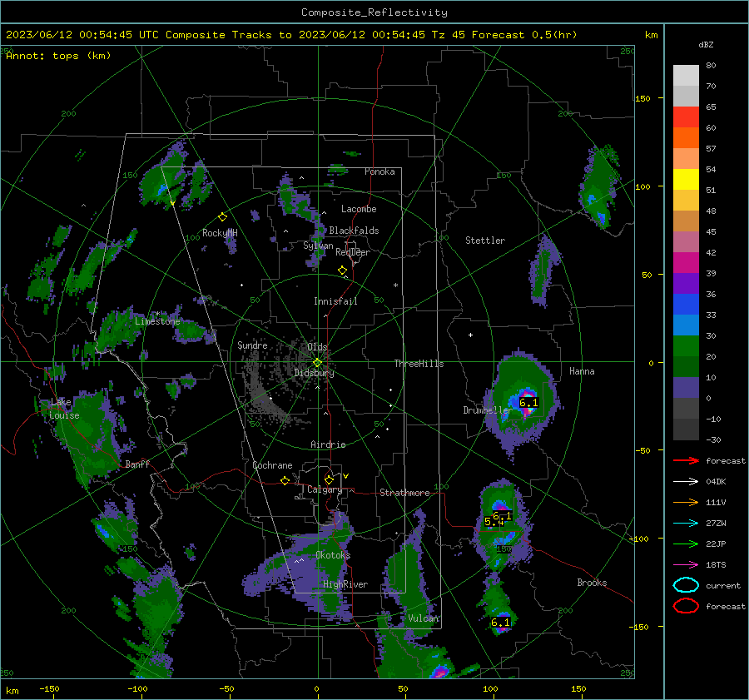Click the Composite_Reflectivity title
Screen dimensions: 749x700
click(x=374, y=12)
